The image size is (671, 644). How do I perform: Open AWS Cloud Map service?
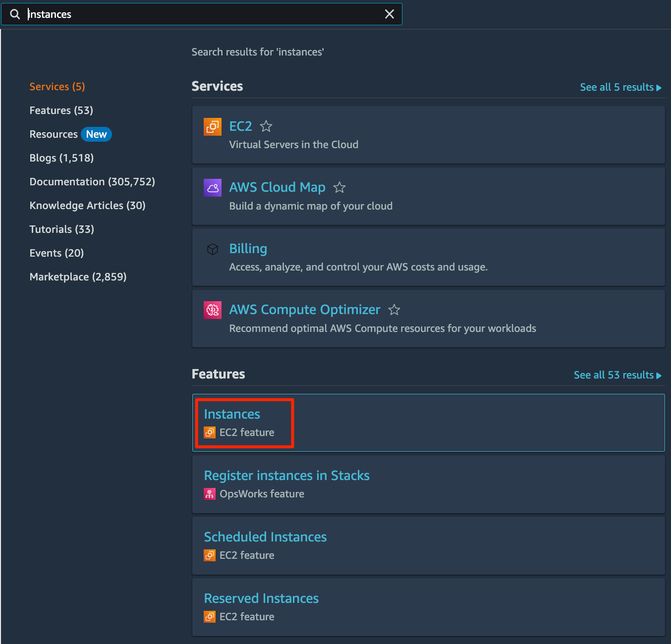pyautogui.click(x=278, y=187)
